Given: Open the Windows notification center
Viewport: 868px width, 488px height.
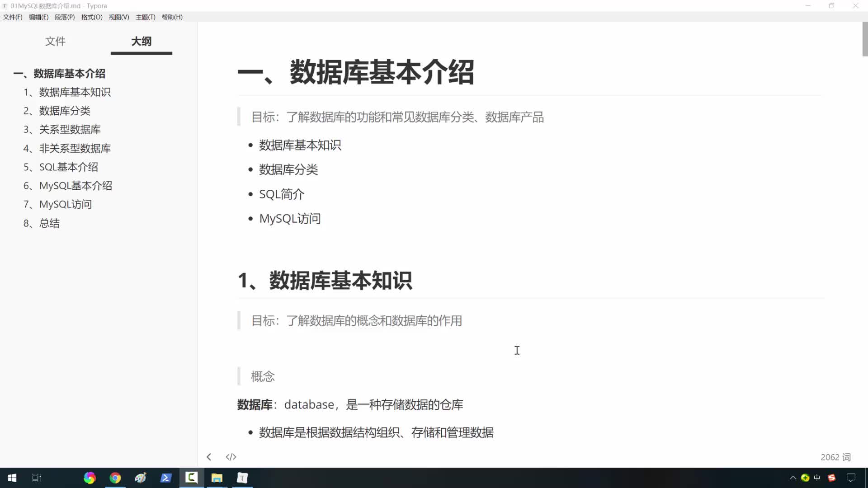Looking at the screenshot, I should [x=851, y=478].
